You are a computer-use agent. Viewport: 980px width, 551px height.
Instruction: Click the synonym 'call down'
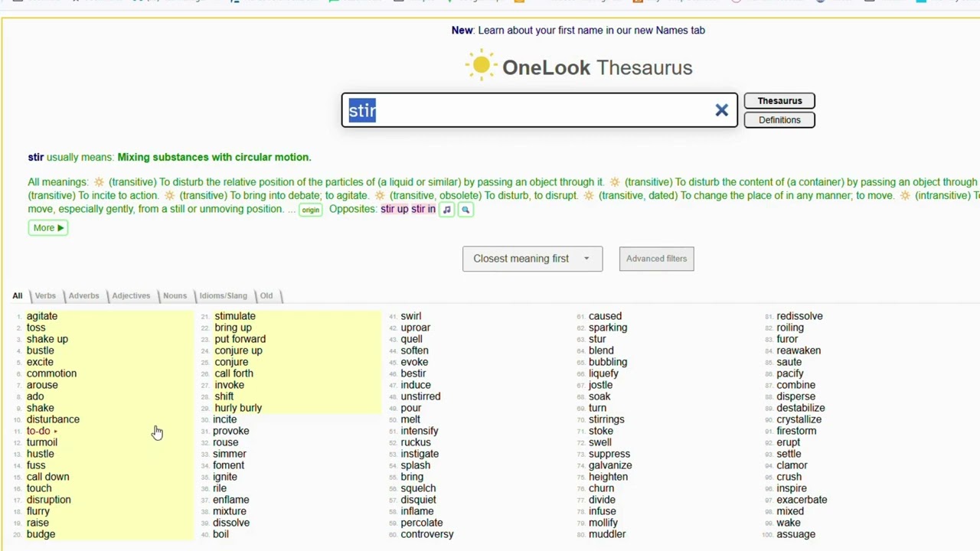coord(48,477)
